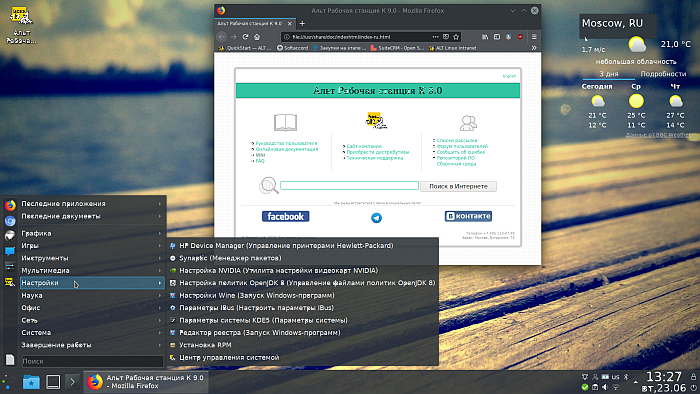Show hidden tray icons arrow
700x394 pixels.
[635, 382]
